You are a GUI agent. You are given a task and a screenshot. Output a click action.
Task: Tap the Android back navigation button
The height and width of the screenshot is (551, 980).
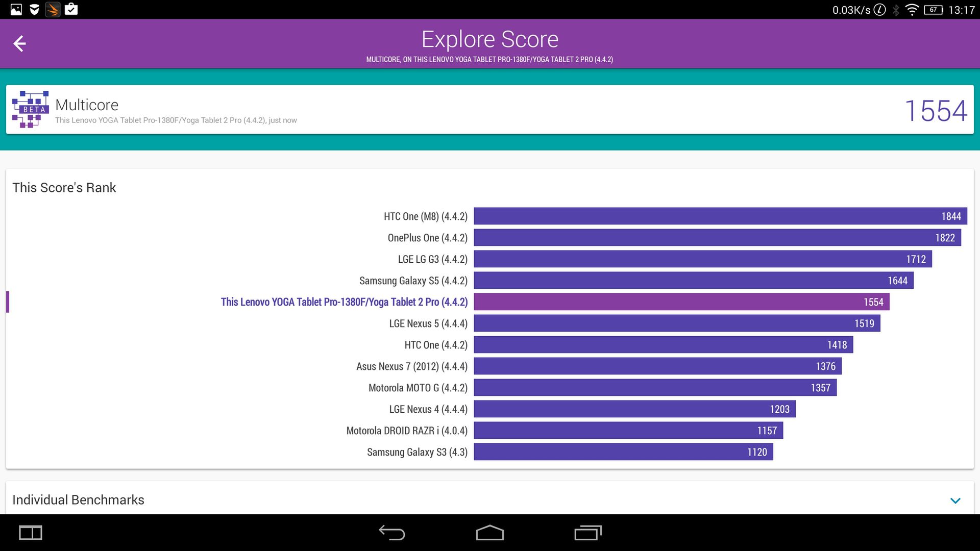tap(391, 533)
